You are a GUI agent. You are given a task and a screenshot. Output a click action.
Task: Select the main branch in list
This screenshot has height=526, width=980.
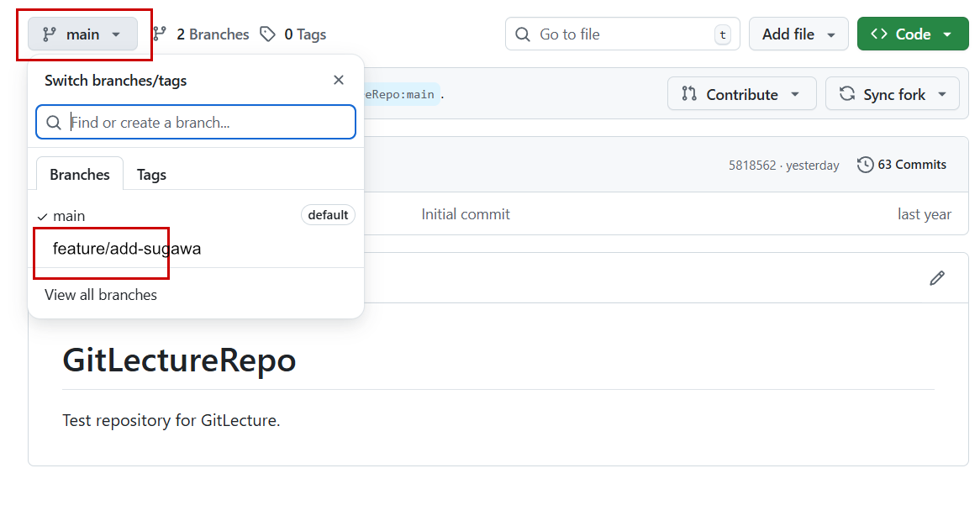coord(69,216)
